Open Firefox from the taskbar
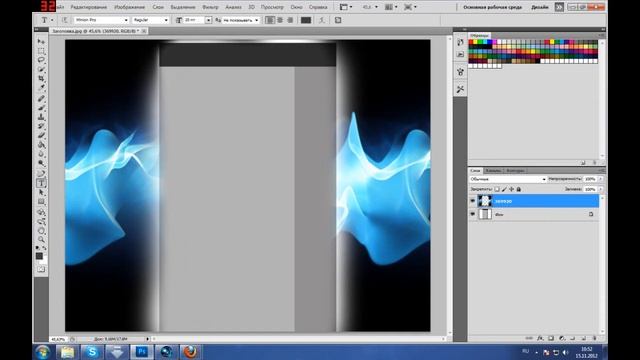640x360 pixels. [190, 352]
